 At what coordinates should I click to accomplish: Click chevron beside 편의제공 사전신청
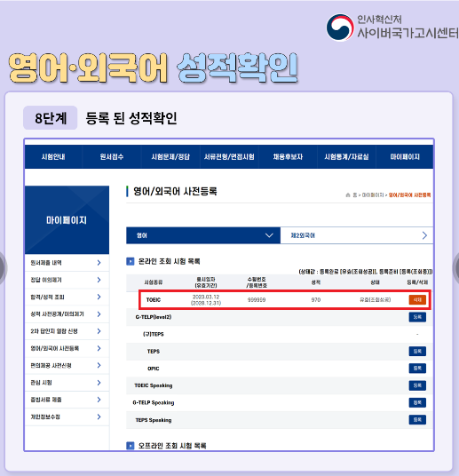pyautogui.click(x=99, y=365)
